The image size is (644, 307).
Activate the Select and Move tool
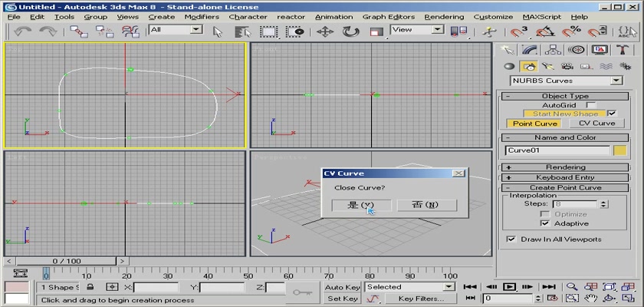pos(325,31)
